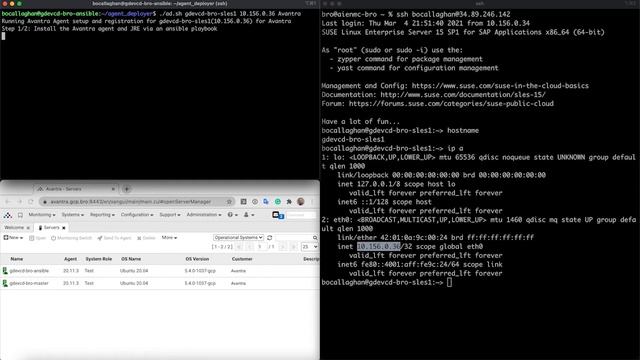This screenshot has height=360, width=640.
Task: Click the Delete button in servers toolbar
Action: pos(147,238)
